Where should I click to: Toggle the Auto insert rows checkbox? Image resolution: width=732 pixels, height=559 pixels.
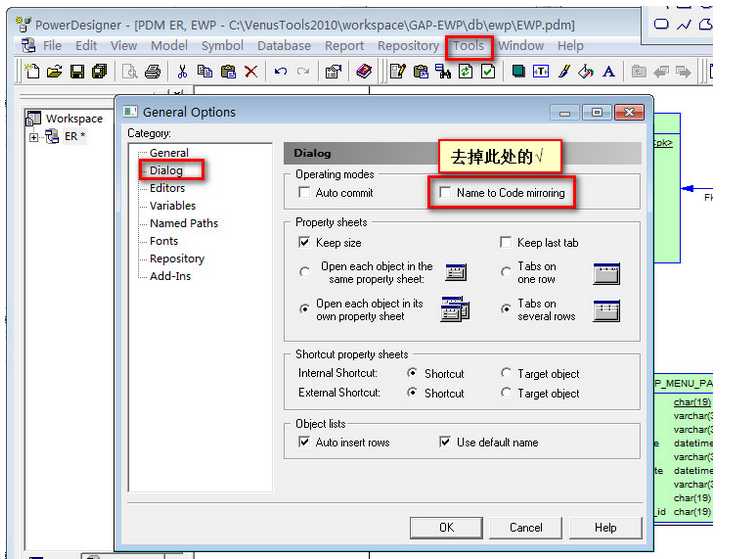tap(304, 441)
